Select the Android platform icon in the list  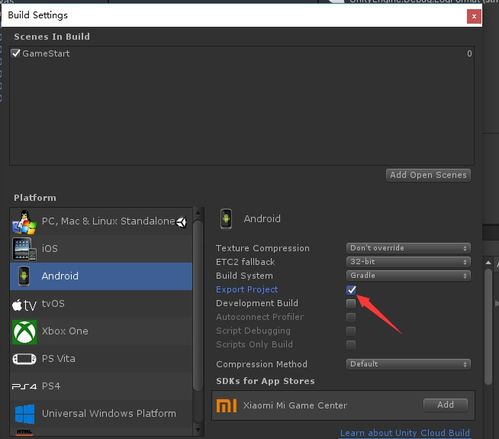click(x=24, y=276)
